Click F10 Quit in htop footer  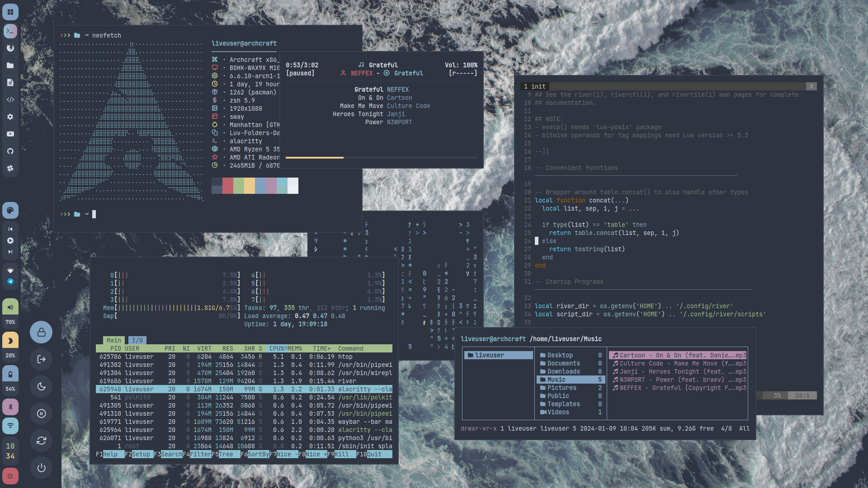click(374, 454)
